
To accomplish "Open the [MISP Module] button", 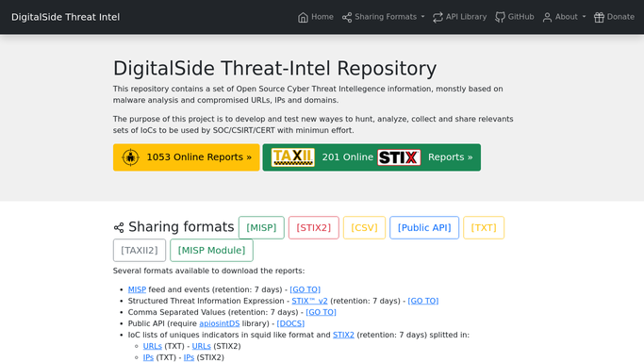I will pyautogui.click(x=211, y=251).
